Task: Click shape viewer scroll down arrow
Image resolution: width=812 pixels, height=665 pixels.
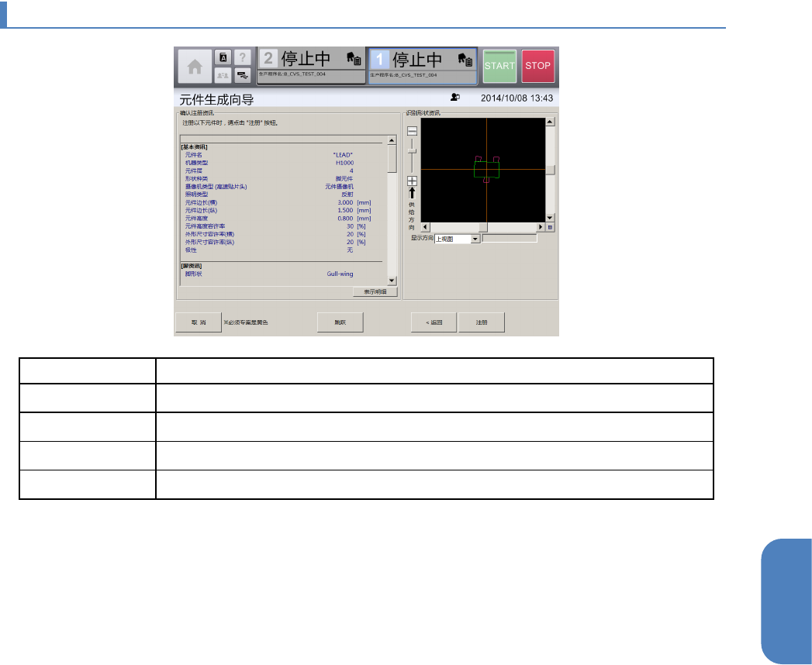Action: (x=550, y=218)
